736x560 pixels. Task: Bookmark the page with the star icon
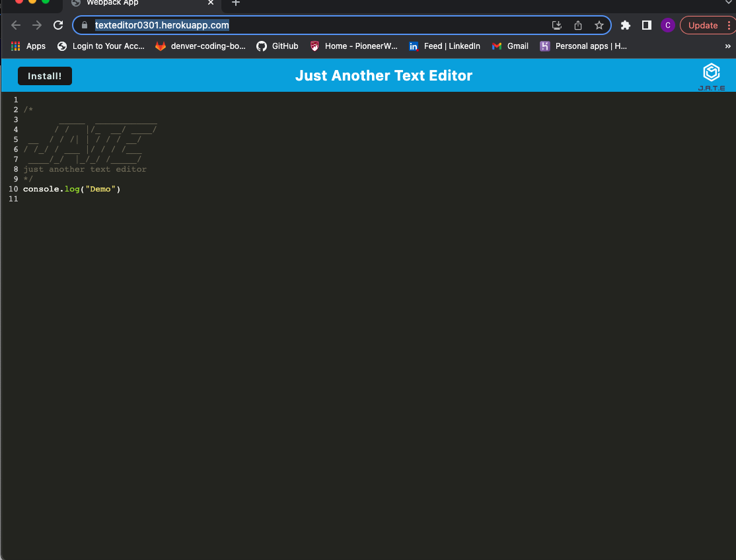click(600, 25)
